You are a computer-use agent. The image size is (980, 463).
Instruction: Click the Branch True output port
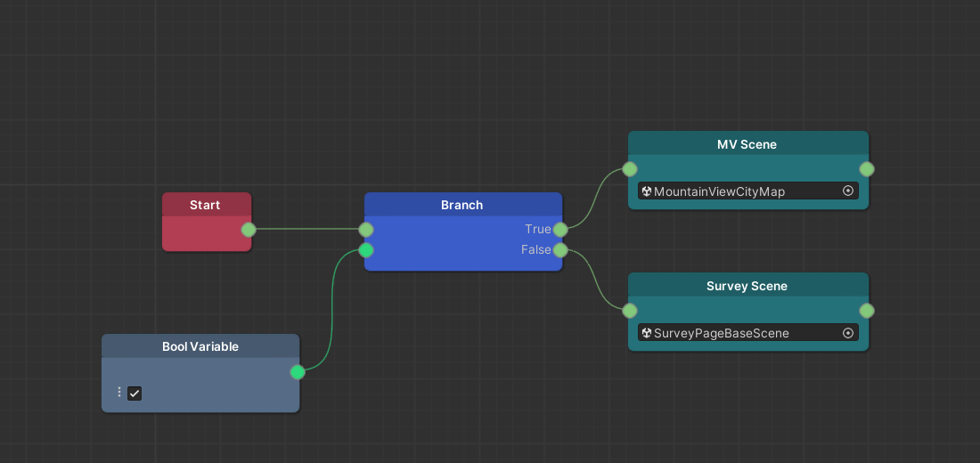click(560, 230)
